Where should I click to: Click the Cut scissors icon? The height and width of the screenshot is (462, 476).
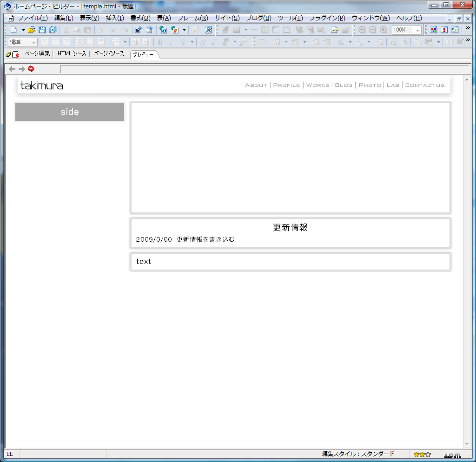click(x=66, y=30)
